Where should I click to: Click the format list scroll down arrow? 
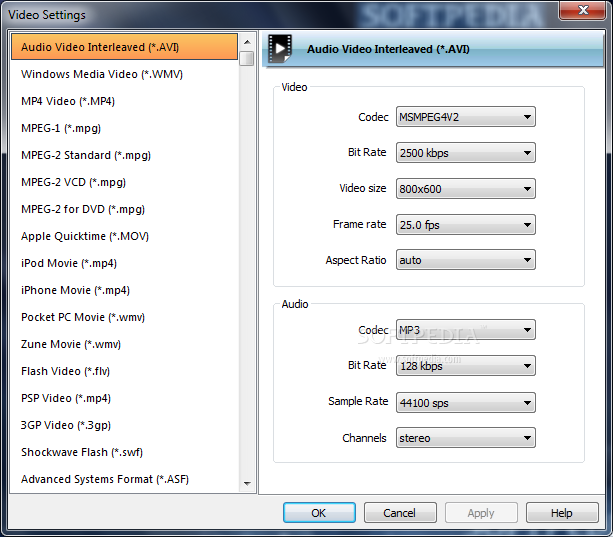point(247,483)
